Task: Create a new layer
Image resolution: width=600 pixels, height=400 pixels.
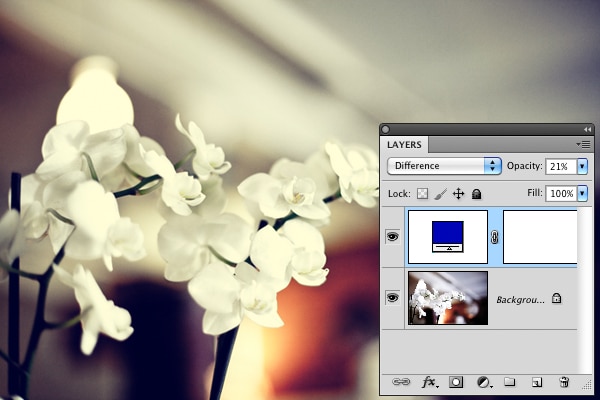Action: [537, 382]
